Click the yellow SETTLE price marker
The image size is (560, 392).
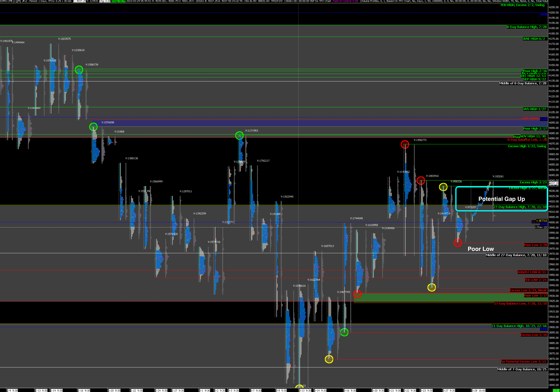(541, 221)
